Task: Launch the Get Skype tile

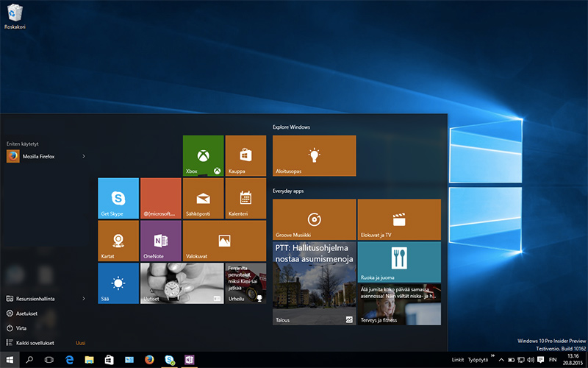Action: coord(118,198)
